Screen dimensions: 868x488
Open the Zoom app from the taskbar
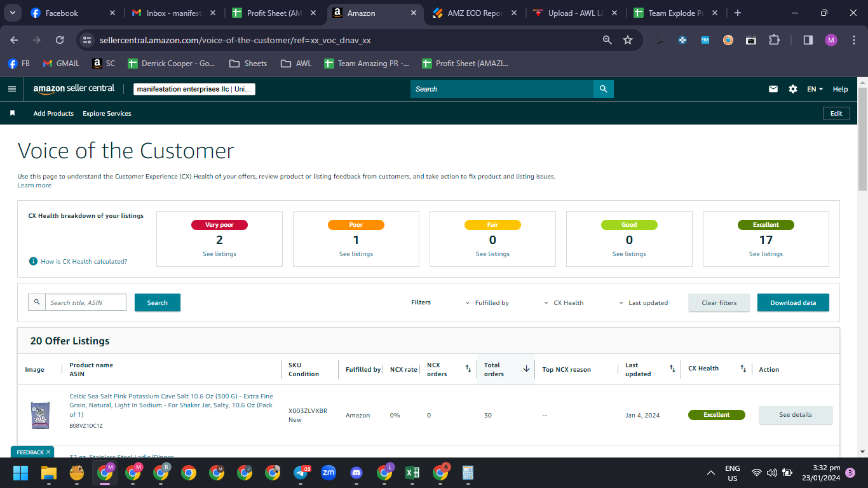point(329,473)
